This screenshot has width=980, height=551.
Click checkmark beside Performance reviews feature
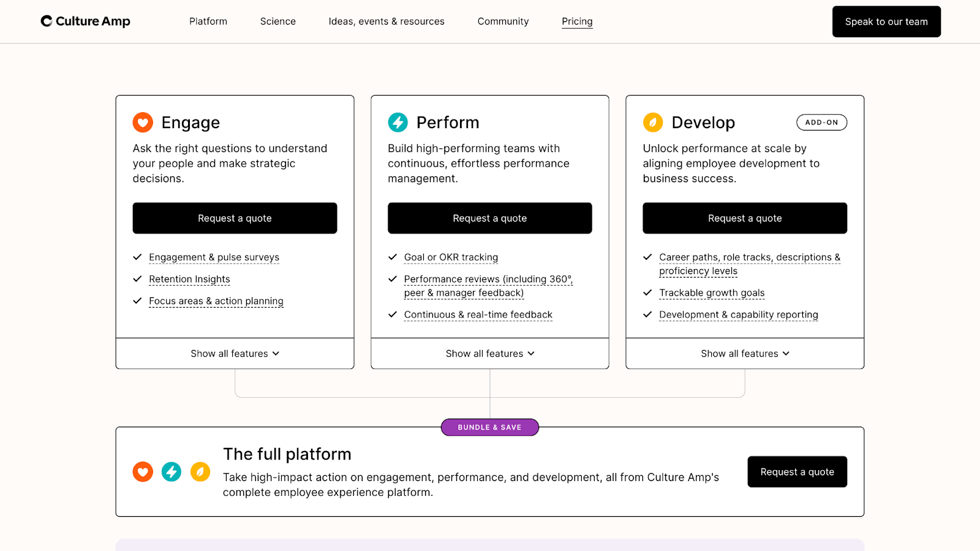[393, 279]
